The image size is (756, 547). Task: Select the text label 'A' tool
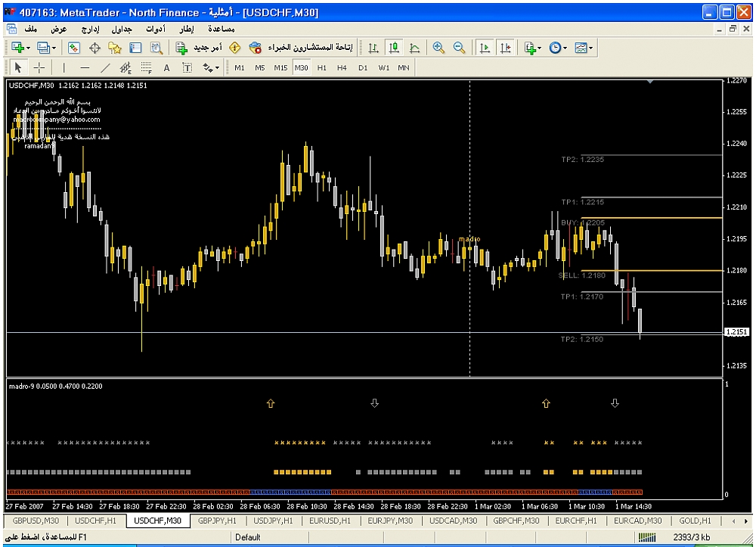[x=166, y=68]
